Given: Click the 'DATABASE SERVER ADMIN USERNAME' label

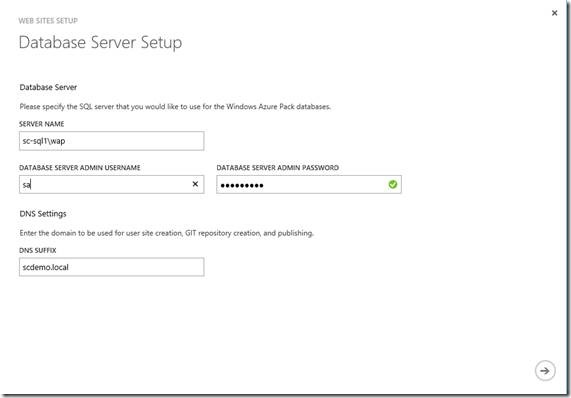Looking at the screenshot, I should tap(80, 168).
